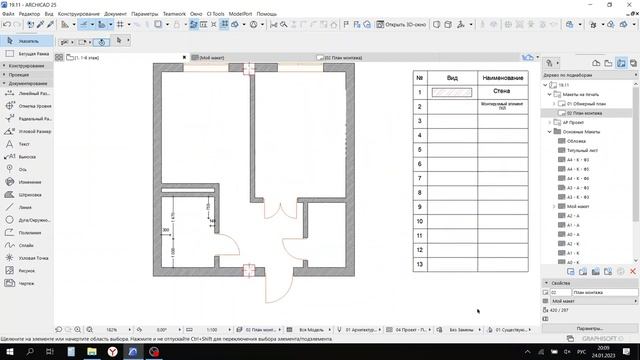The width and height of the screenshot is (640, 360).
Task: Select the Arrow (Указатель) tool
Action: point(27,41)
